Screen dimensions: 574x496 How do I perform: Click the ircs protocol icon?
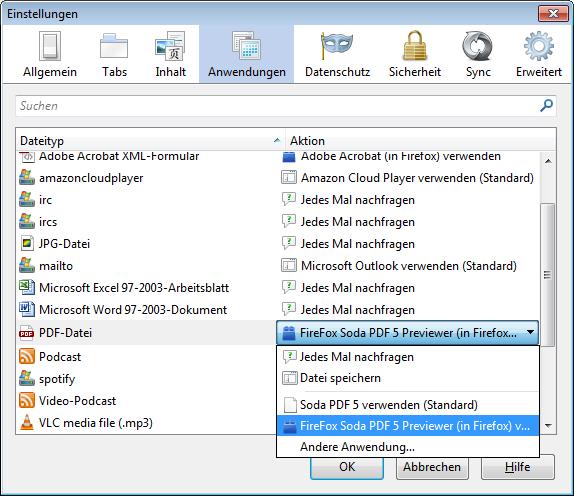coord(27,221)
